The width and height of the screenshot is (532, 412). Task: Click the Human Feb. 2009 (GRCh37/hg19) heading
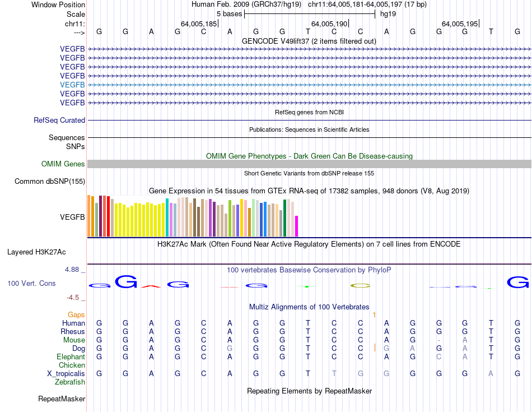pos(246,4)
